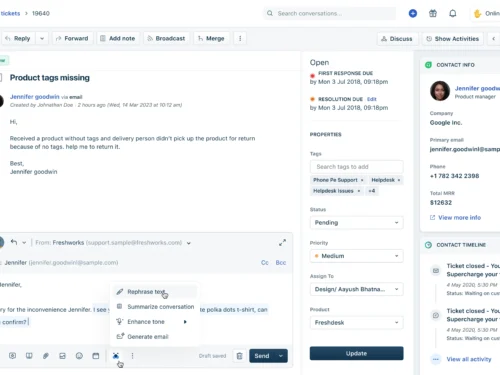Click in the Search conversations field
The width and height of the screenshot is (500, 375).
(x=329, y=13)
